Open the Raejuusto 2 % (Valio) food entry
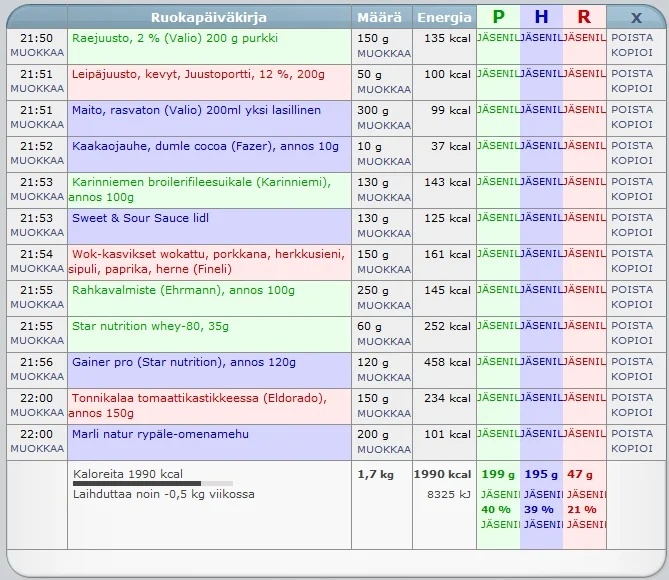 click(175, 38)
